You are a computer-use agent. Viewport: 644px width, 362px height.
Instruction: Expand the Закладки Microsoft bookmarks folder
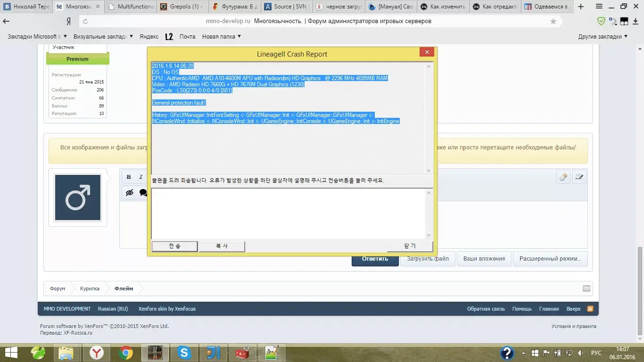tap(37, 37)
